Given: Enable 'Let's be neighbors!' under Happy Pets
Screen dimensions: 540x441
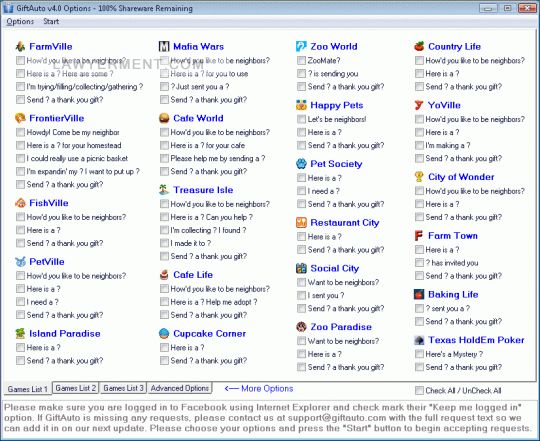Looking at the screenshot, I should [x=301, y=119].
